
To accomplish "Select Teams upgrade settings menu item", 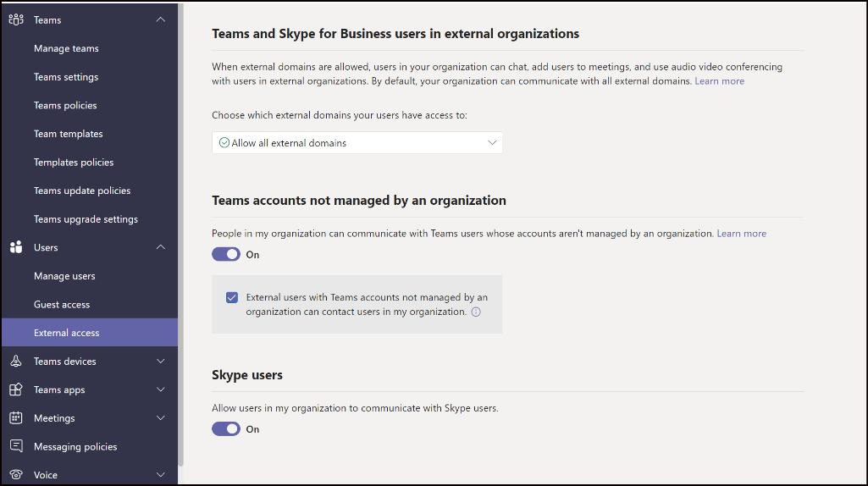I will pos(86,219).
